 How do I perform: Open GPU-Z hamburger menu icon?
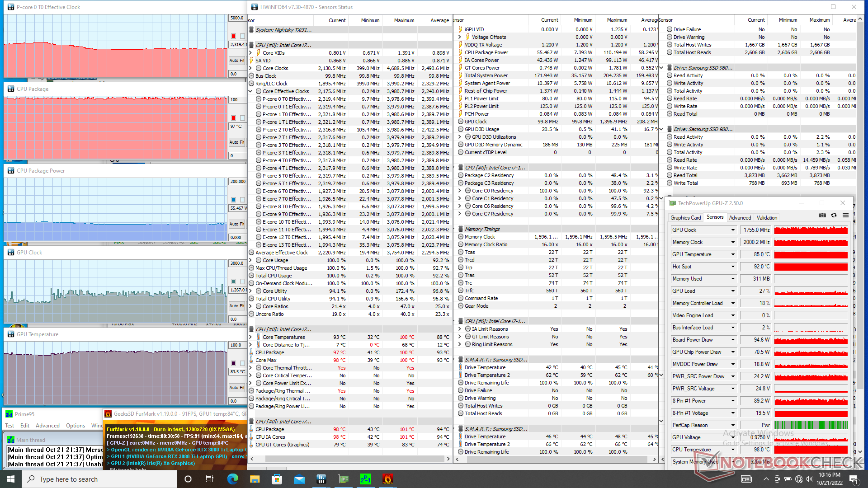pyautogui.click(x=845, y=216)
